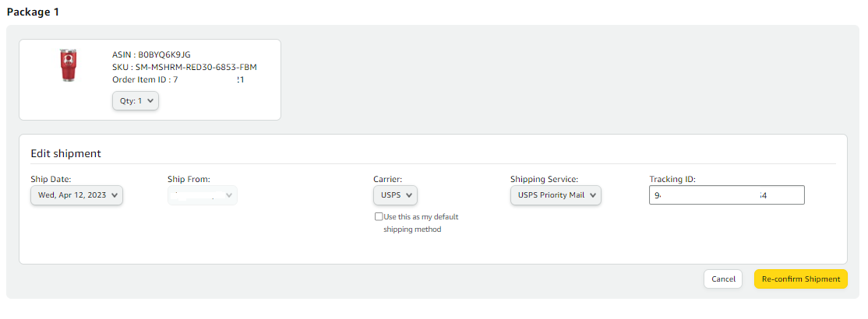
Task: Open the USPS Priority Mail service dropdown
Action: click(556, 195)
